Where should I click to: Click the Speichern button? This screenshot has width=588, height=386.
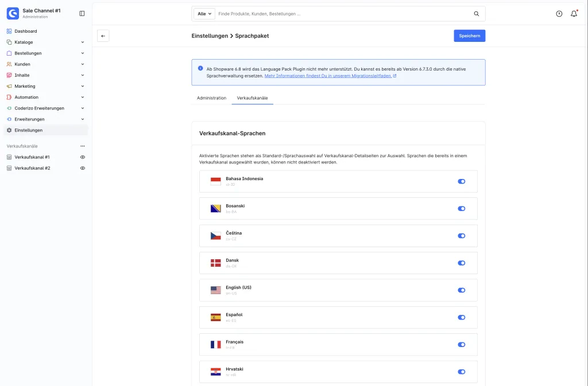tap(470, 36)
